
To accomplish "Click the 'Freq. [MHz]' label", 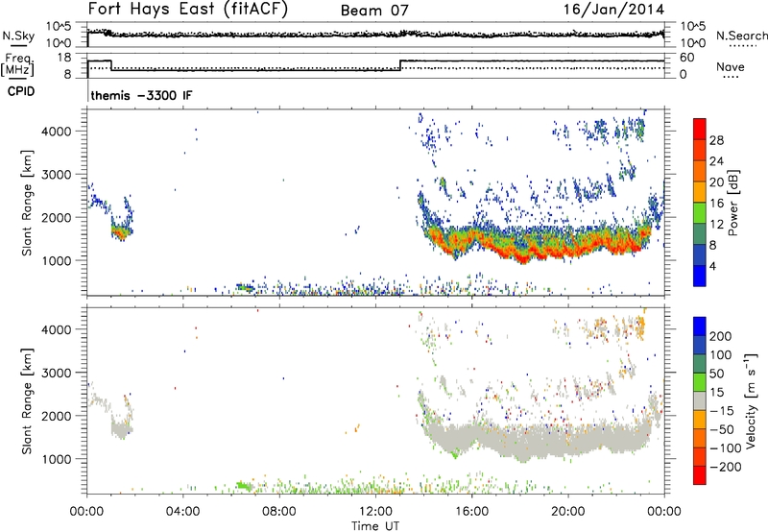I will click(x=17, y=65).
